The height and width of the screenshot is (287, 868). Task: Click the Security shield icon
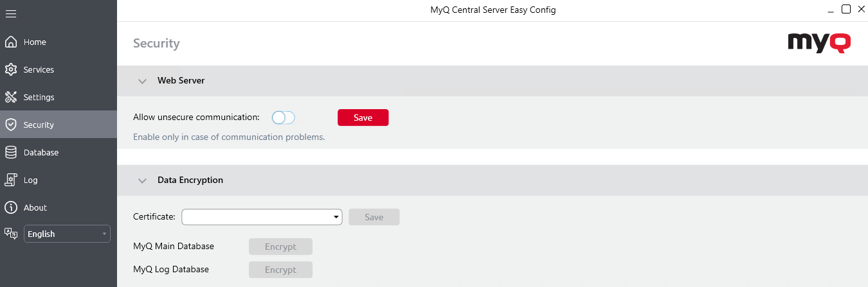click(10, 125)
